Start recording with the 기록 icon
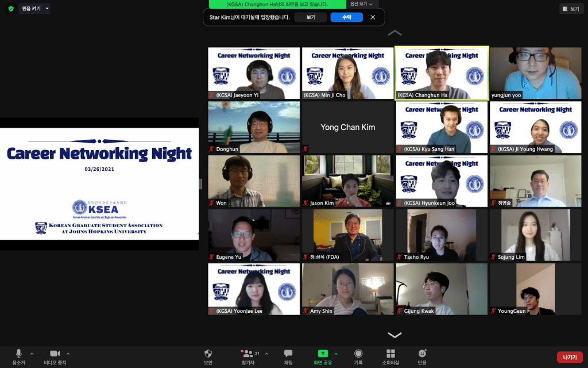The image size is (588, 368). [x=358, y=354]
